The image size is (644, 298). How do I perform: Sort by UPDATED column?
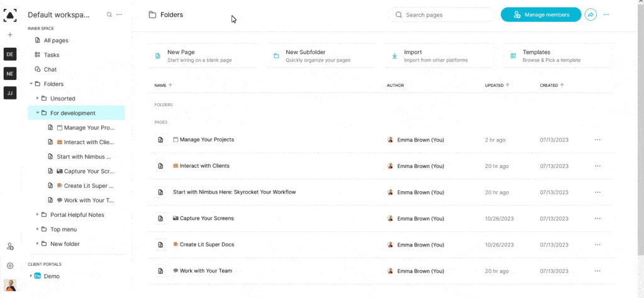tap(497, 86)
